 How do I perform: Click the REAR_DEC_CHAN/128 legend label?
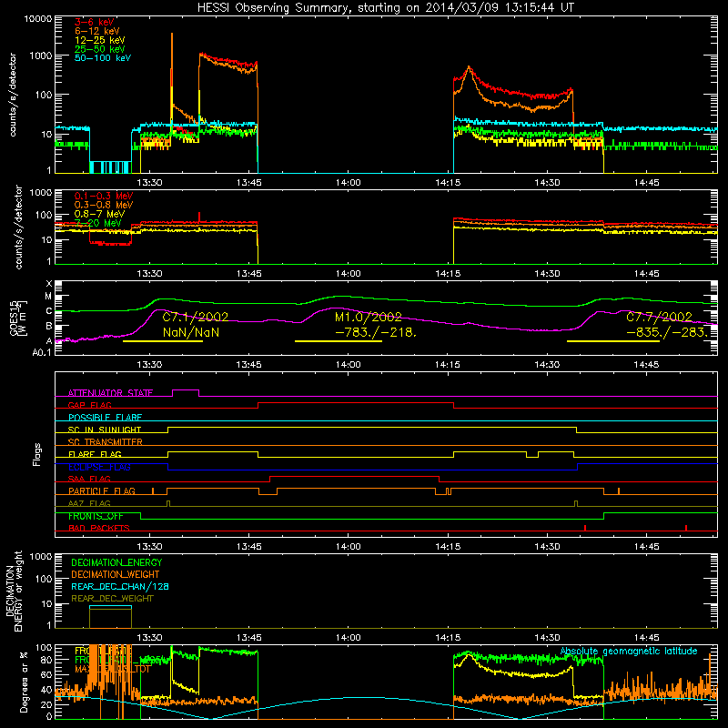[120, 586]
